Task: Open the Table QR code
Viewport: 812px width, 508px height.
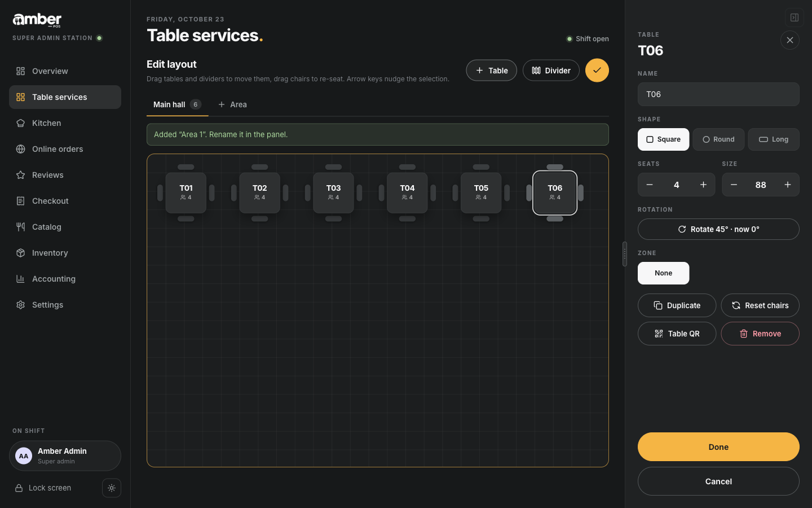Action: pos(677,334)
